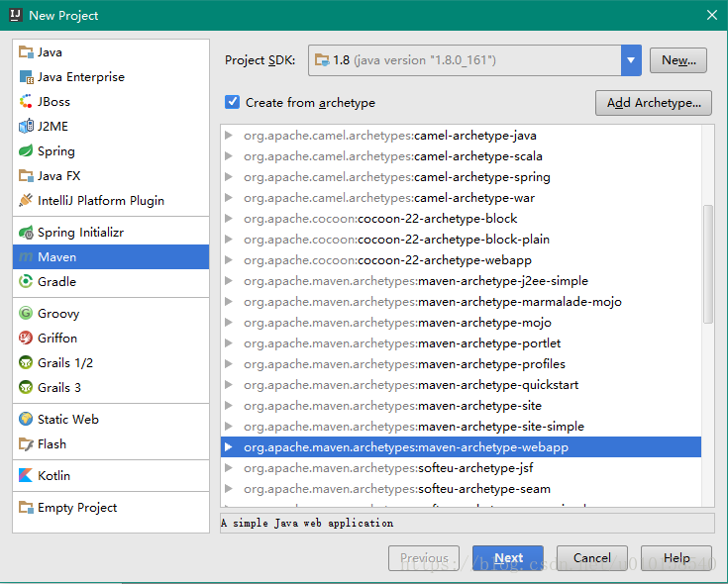Open Help for New Project
This screenshot has height=584, width=728.
(676, 558)
